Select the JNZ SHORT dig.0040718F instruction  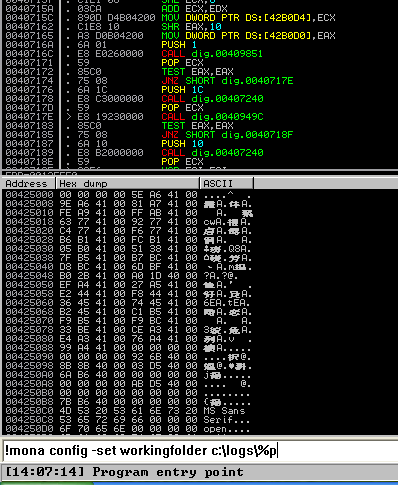[x=227, y=134]
